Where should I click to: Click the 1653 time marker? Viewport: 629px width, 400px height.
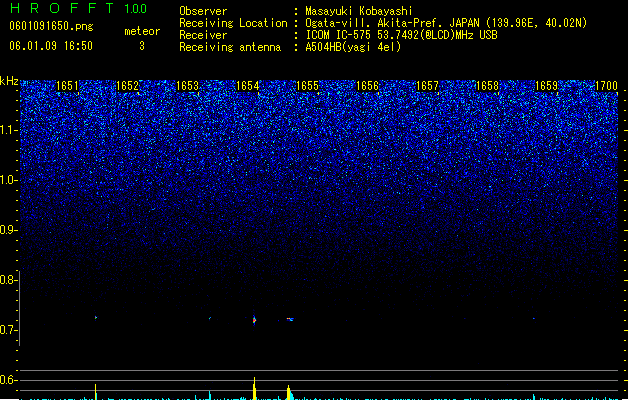pyautogui.click(x=187, y=86)
